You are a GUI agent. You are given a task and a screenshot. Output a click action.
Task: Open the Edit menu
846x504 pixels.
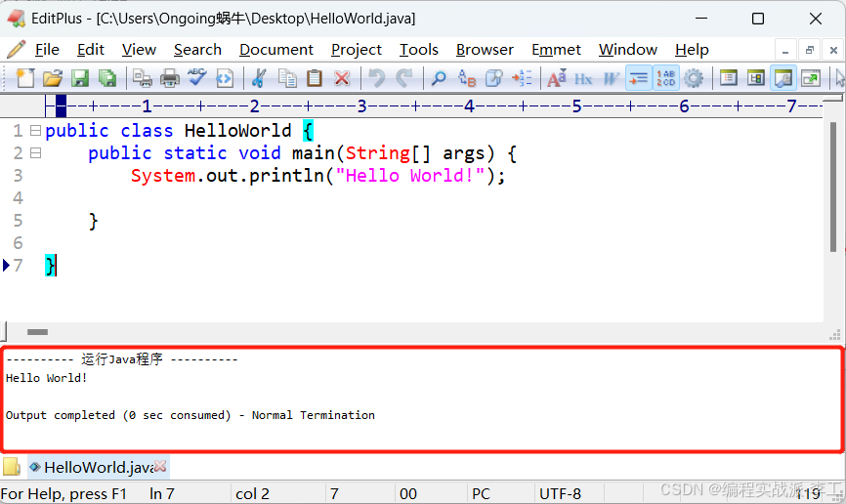90,50
